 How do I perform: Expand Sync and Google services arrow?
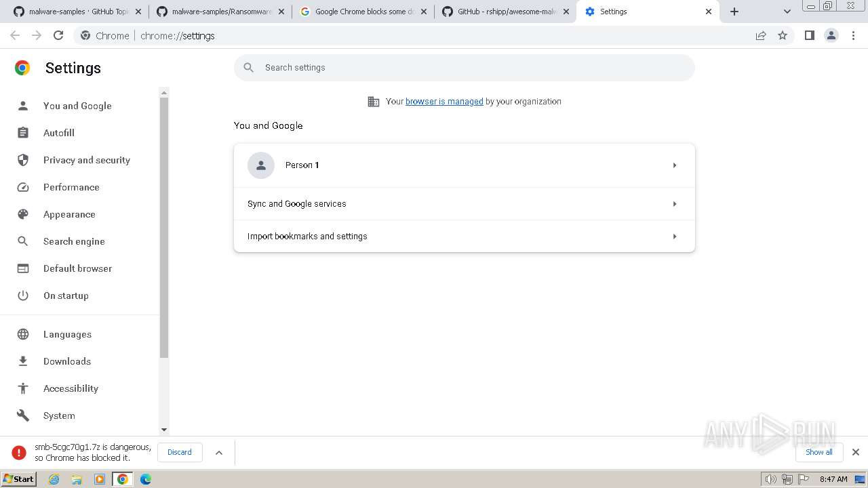[x=675, y=204]
